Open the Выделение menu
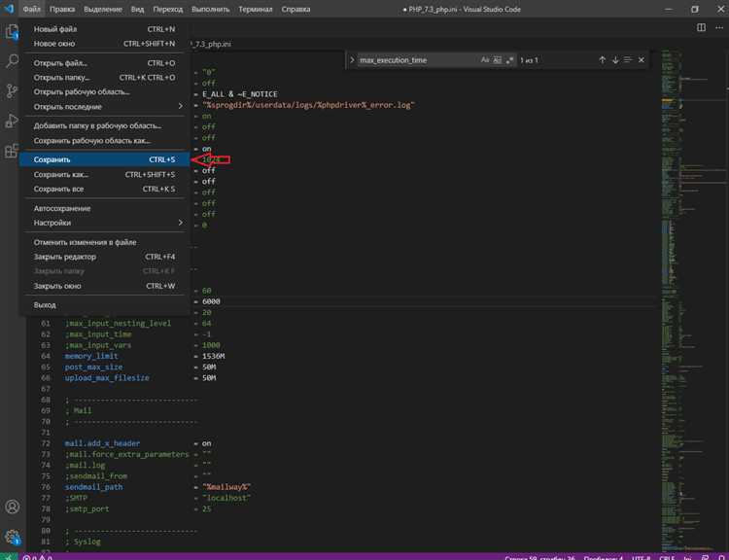729x560 pixels. tap(103, 9)
